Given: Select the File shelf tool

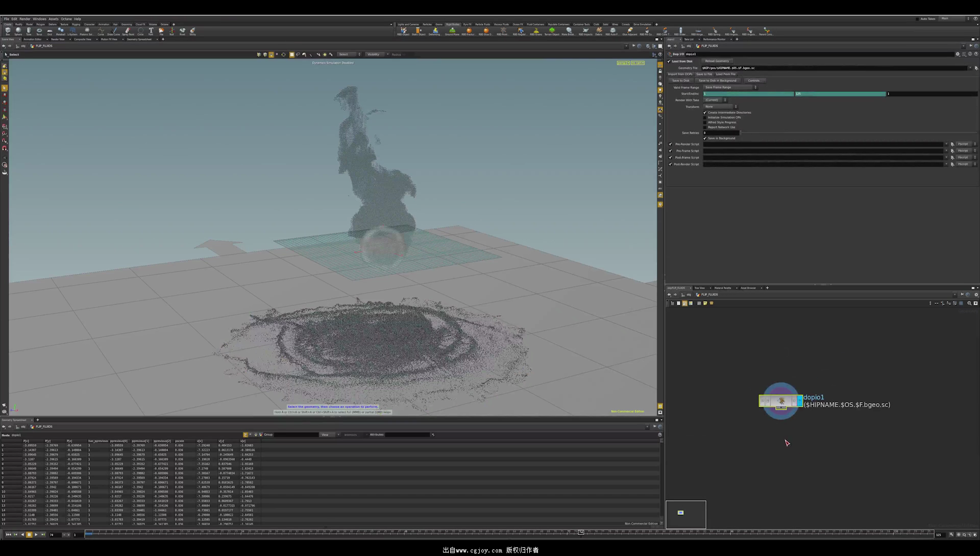Looking at the screenshot, I should point(161,31).
